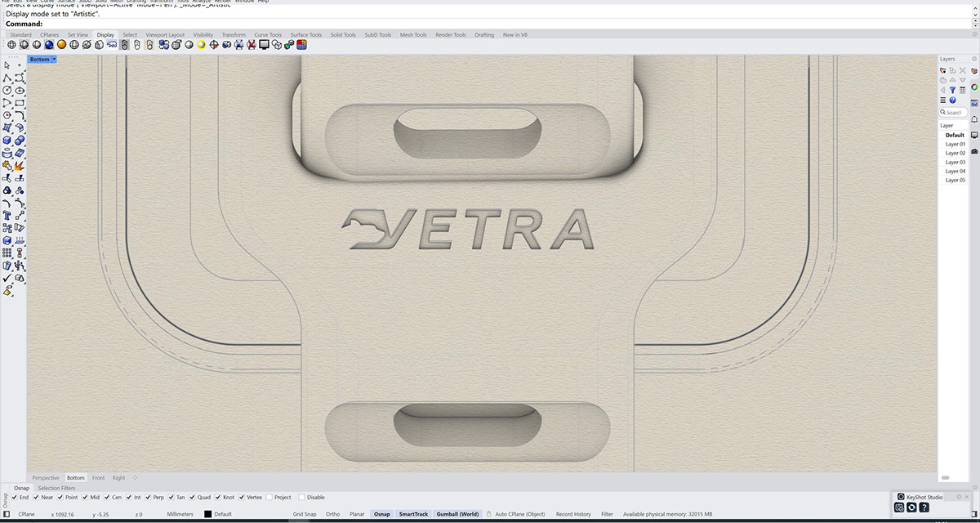
Task: Click the layer search field
Action: 951,112
